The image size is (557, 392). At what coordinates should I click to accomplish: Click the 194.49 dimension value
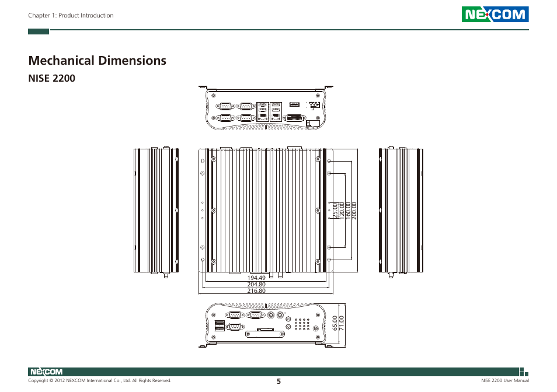pyautogui.click(x=256, y=278)
